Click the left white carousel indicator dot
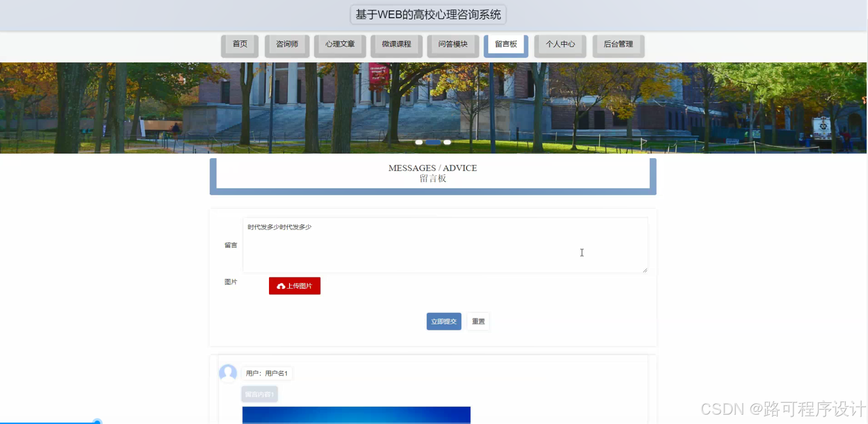Viewport: 868px width, 424px height. (418, 142)
